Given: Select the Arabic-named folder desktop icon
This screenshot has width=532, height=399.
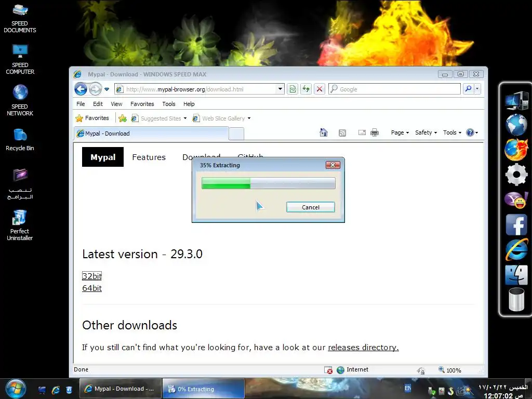Looking at the screenshot, I should [x=20, y=184].
